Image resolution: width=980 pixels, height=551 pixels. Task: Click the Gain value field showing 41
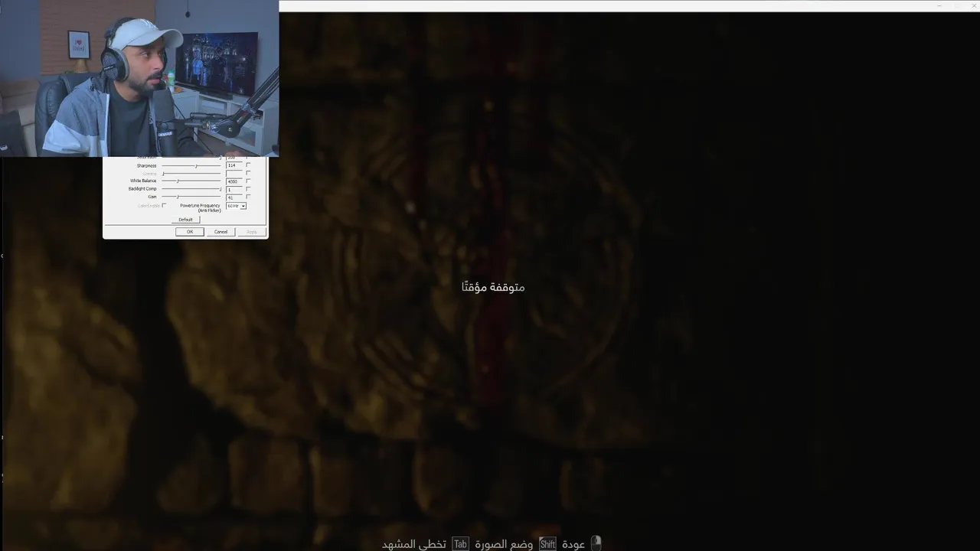pyautogui.click(x=234, y=197)
